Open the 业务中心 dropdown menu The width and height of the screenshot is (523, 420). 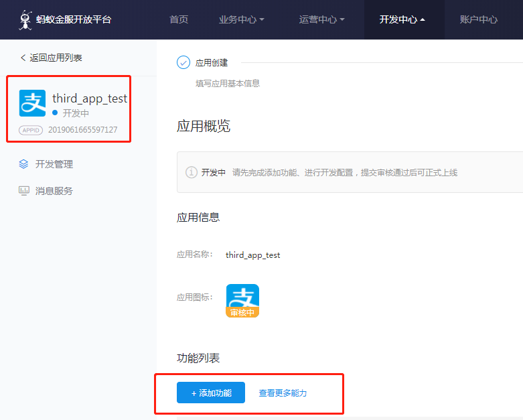(x=241, y=19)
